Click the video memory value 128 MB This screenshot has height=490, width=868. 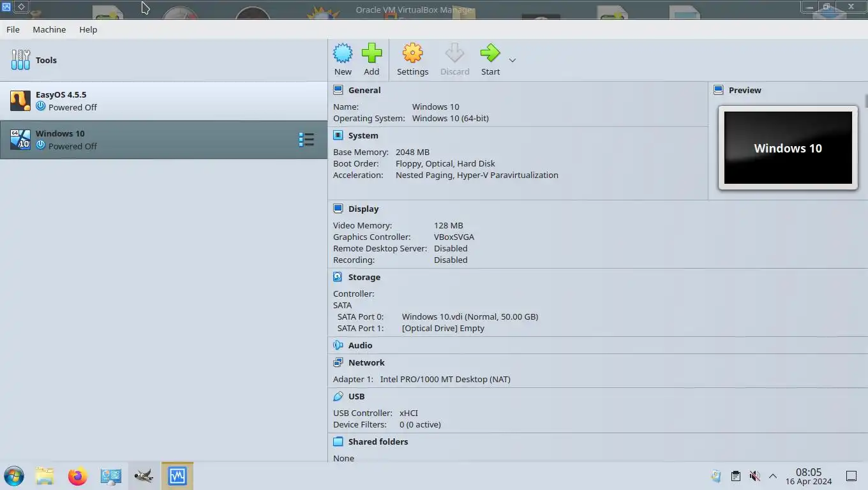pyautogui.click(x=449, y=225)
